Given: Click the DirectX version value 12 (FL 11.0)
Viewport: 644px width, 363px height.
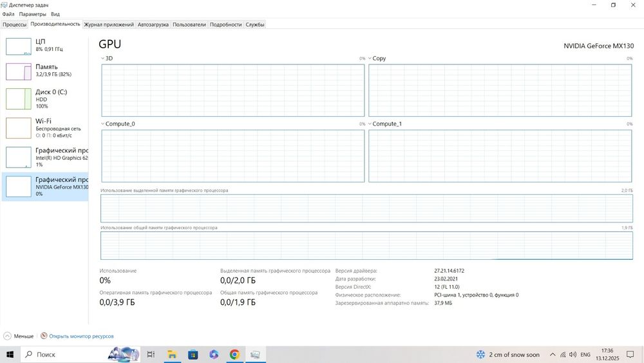Looking at the screenshot, I should coord(447,287).
